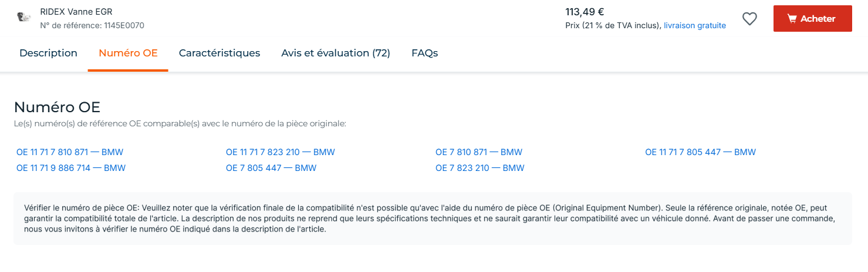Go to the FAQs tab

(425, 53)
